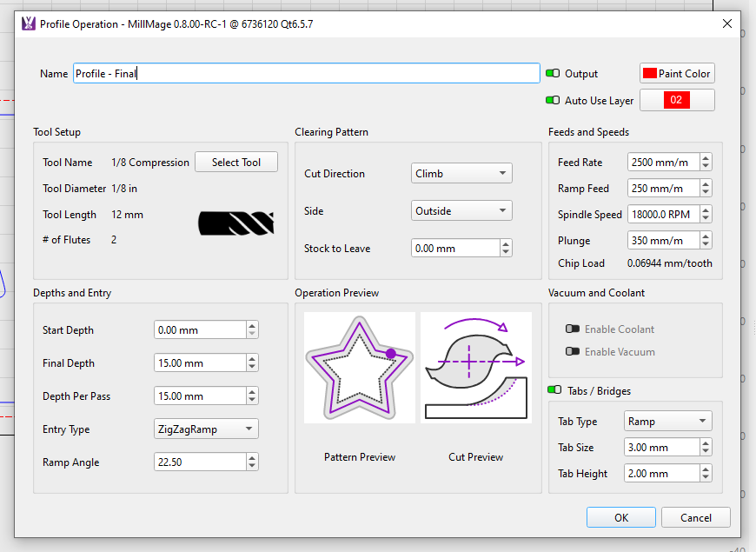Image resolution: width=756 pixels, height=552 pixels.
Task: Increase Spindle Speed with up arrow
Action: (x=706, y=209)
